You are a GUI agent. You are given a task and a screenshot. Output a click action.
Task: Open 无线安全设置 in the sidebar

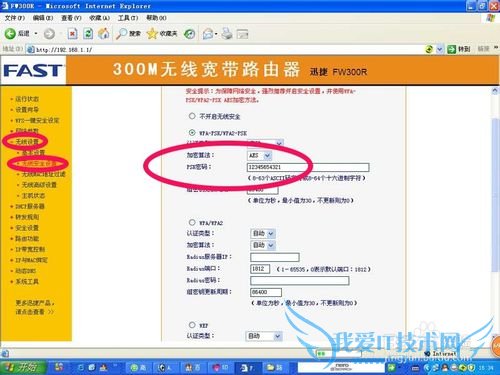click(x=39, y=164)
